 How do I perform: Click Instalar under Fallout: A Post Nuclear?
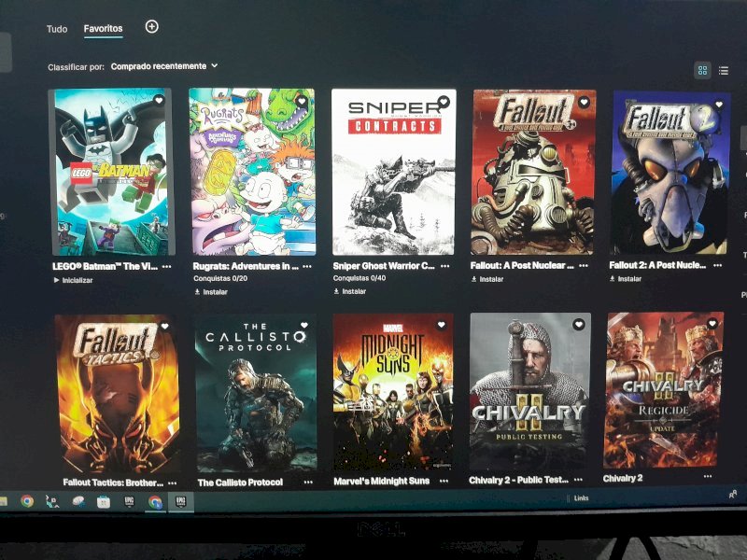[x=486, y=279]
